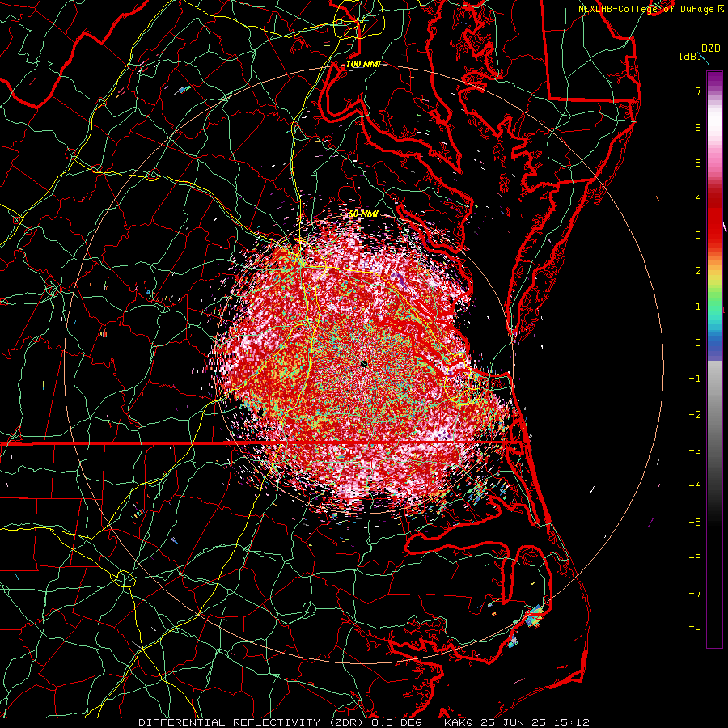
Task: Click the -7 value on the dB scale
Action: (x=695, y=594)
